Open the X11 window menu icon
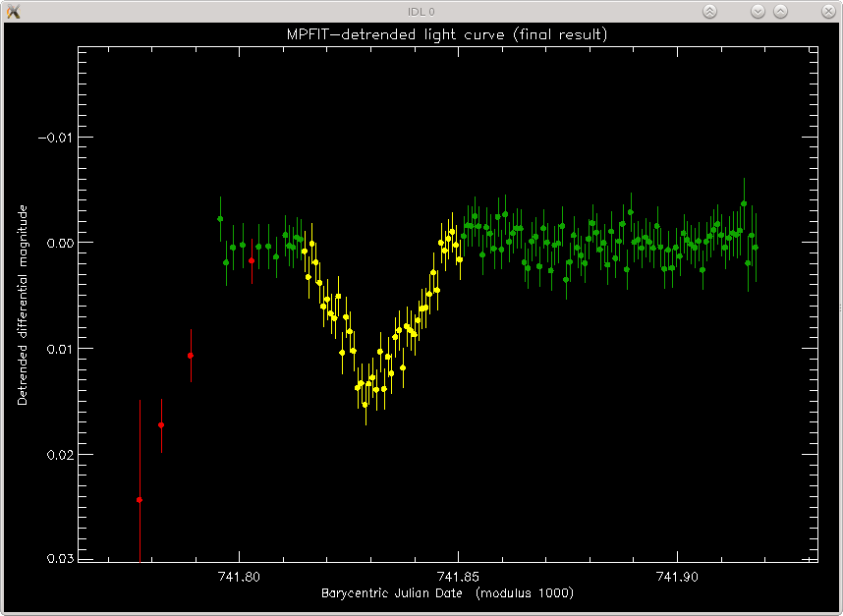This screenshot has height=616, width=843. 13,11
